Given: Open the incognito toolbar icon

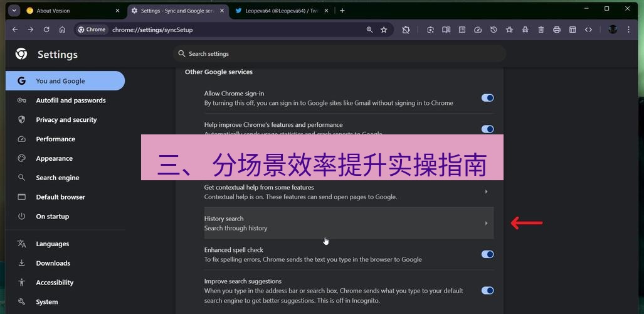Looking at the screenshot, I should 525,30.
